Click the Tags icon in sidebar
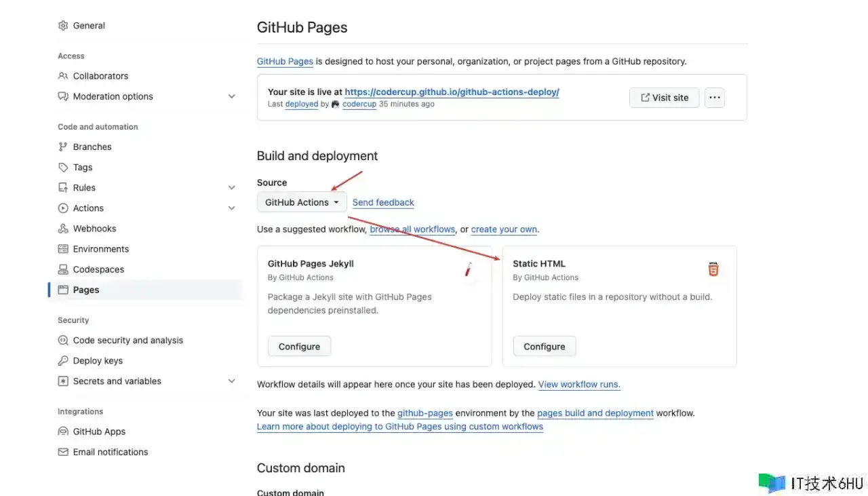Viewport: 868px width, 496px height. [x=63, y=168]
